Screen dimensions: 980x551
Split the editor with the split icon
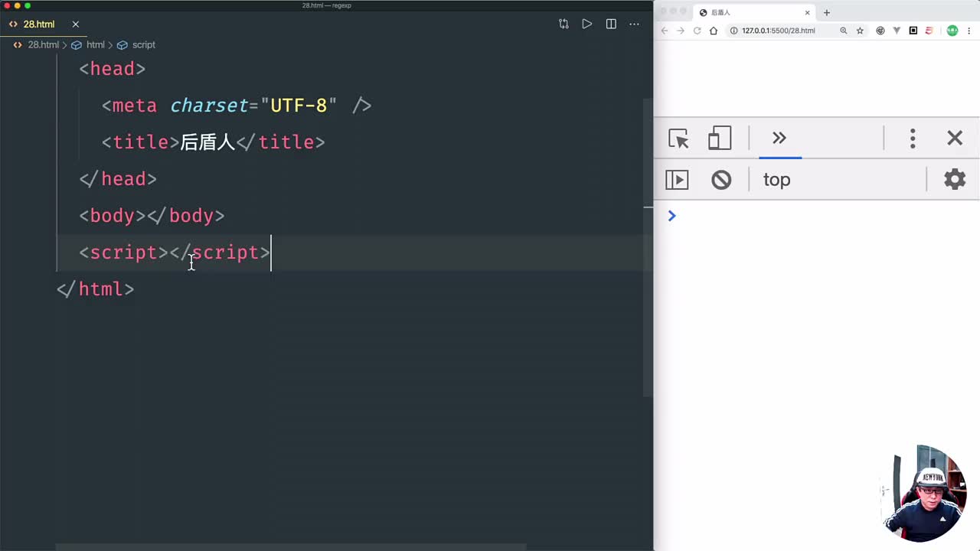tap(611, 24)
